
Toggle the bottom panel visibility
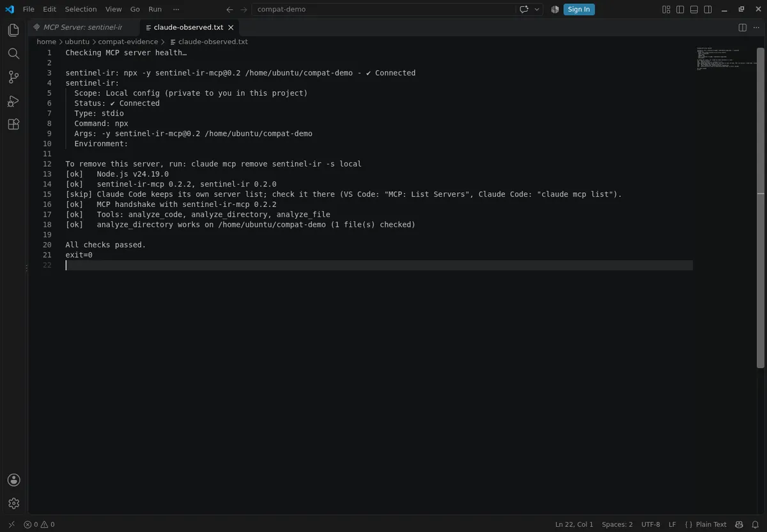[694, 10]
